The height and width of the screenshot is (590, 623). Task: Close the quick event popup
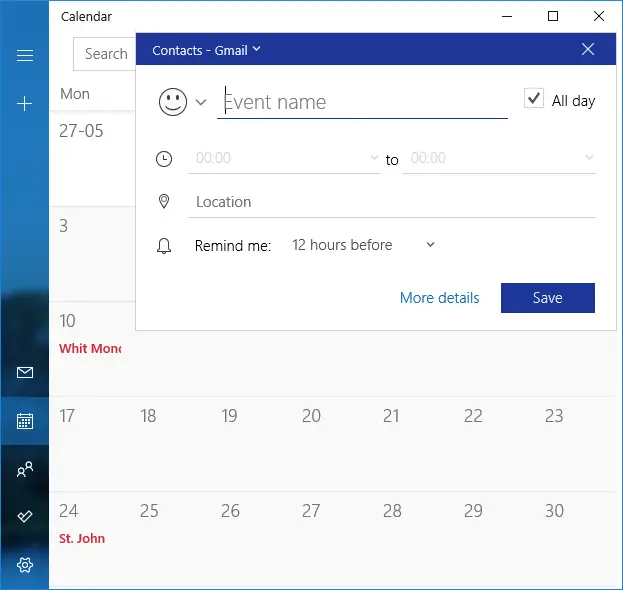click(588, 49)
